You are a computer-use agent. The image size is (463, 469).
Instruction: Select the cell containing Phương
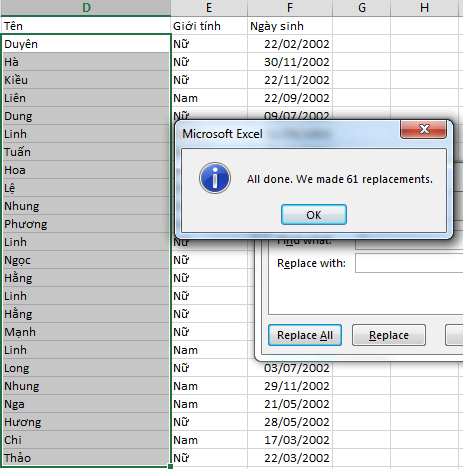pyautogui.click(x=86, y=224)
